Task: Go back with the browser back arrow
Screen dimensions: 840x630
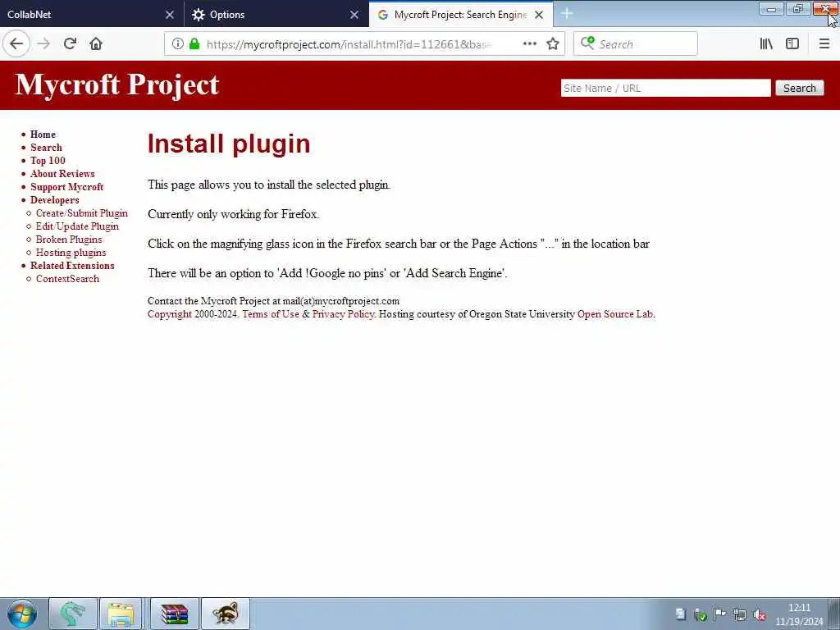Action: tap(16, 44)
